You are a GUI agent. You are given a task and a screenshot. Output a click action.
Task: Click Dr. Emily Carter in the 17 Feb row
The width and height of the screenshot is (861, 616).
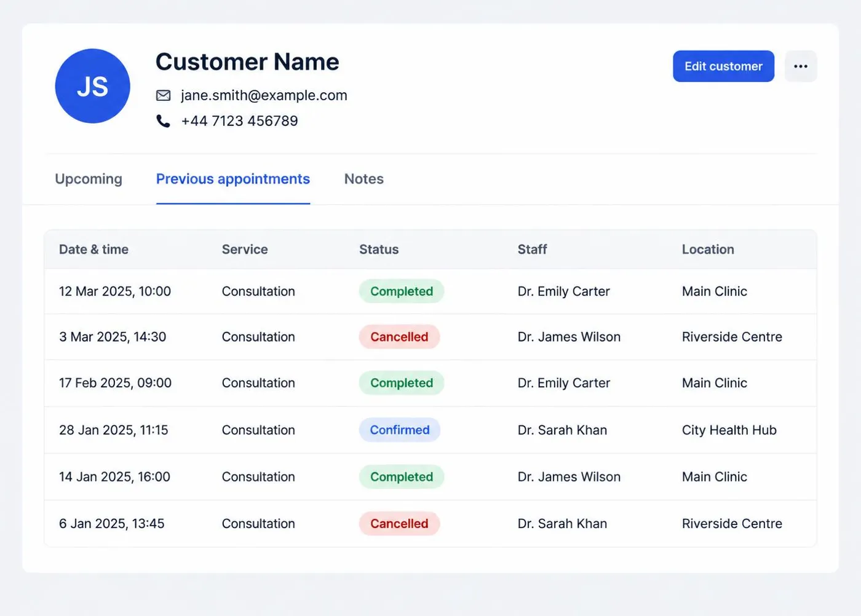pos(564,383)
